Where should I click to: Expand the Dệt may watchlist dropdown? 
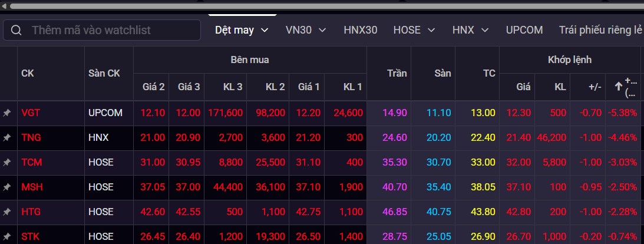pyautogui.click(x=265, y=30)
